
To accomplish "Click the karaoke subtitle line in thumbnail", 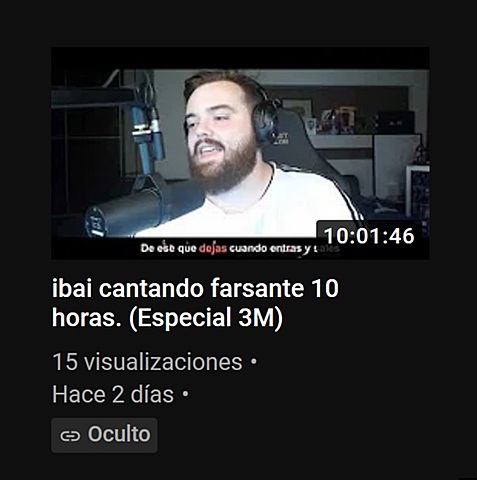I will pos(239,249).
